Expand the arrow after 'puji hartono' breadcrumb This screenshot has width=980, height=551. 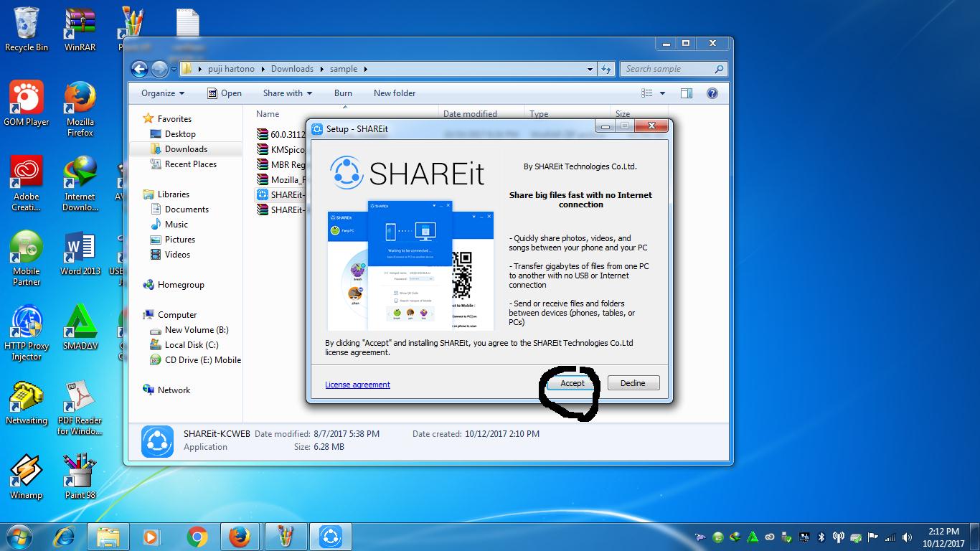click(264, 69)
